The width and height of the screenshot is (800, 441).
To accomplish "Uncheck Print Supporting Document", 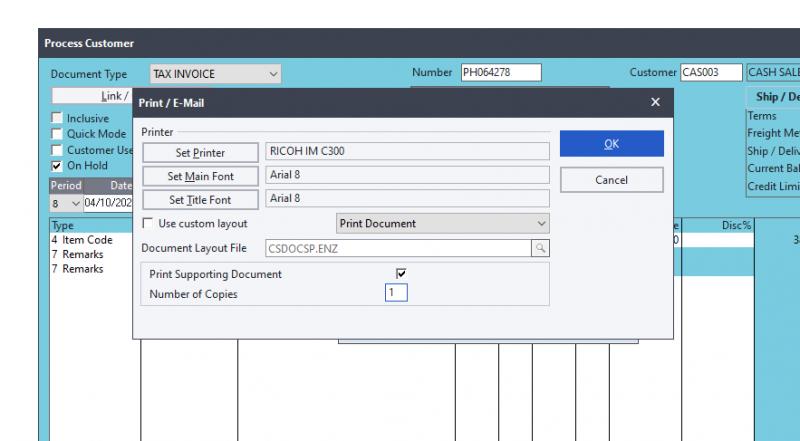I will [x=402, y=273].
